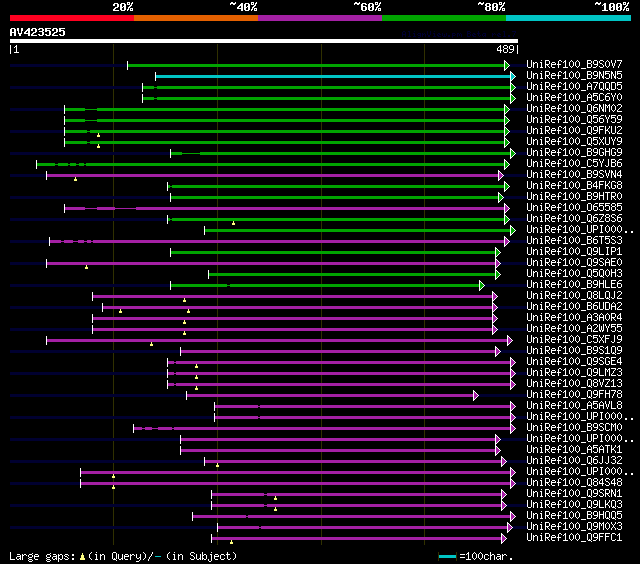
Task: Click the arrowhead of the UniRef100_Q9FH78 alignment
Action: (x=476, y=395)
